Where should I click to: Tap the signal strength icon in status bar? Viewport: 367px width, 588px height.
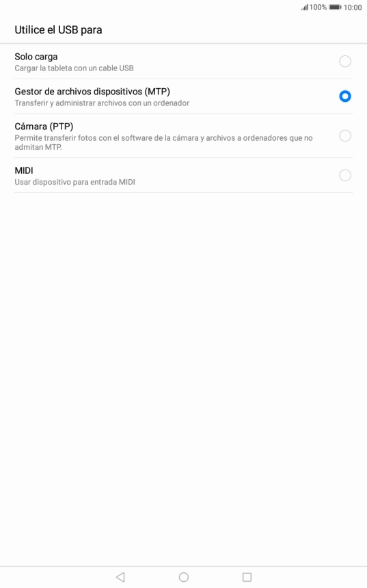tap(304, 7)
